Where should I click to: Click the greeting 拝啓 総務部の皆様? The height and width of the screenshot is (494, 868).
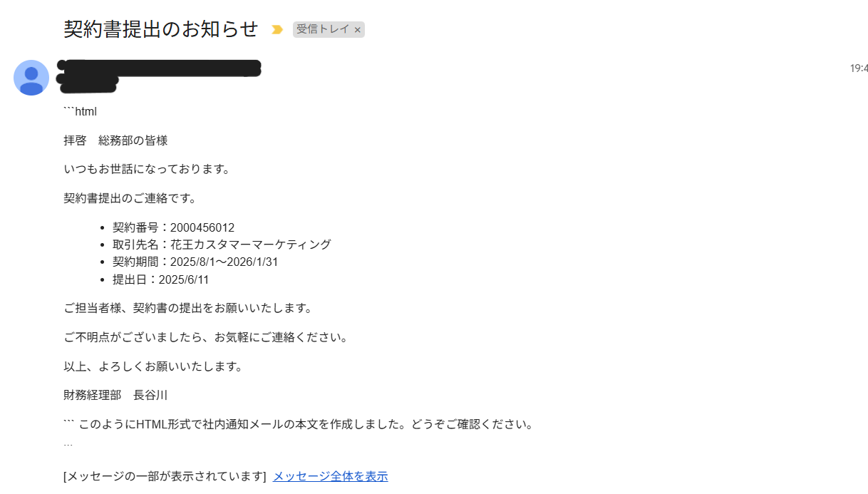click(115, 140)
